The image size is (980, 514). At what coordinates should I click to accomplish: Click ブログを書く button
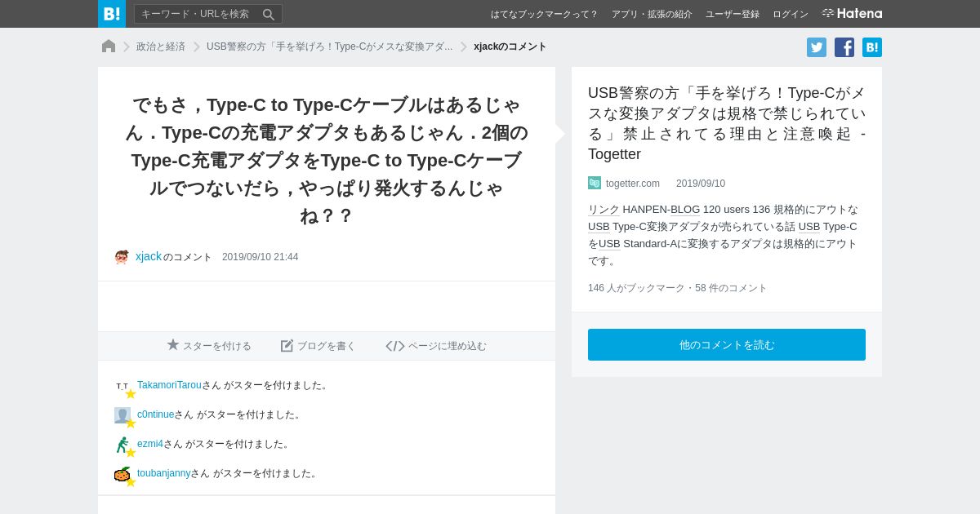tap(318, 346)
